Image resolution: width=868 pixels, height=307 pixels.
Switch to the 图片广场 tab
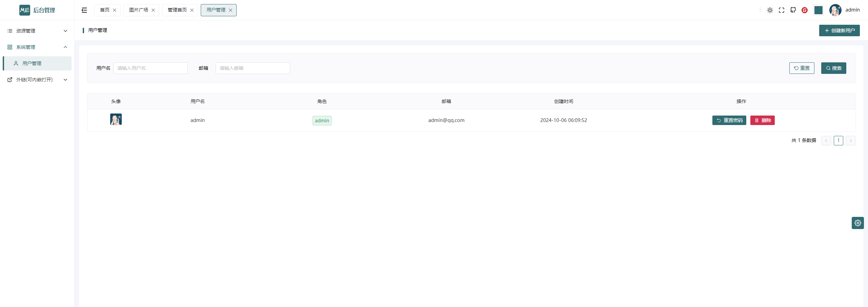point(138,10)
